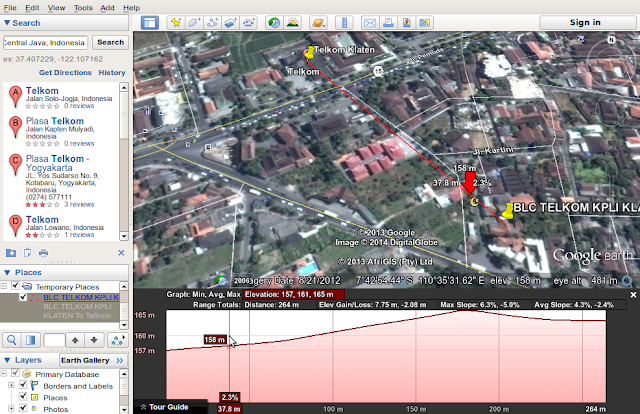Click the Email toolbar icon

[x=370, y=22]
